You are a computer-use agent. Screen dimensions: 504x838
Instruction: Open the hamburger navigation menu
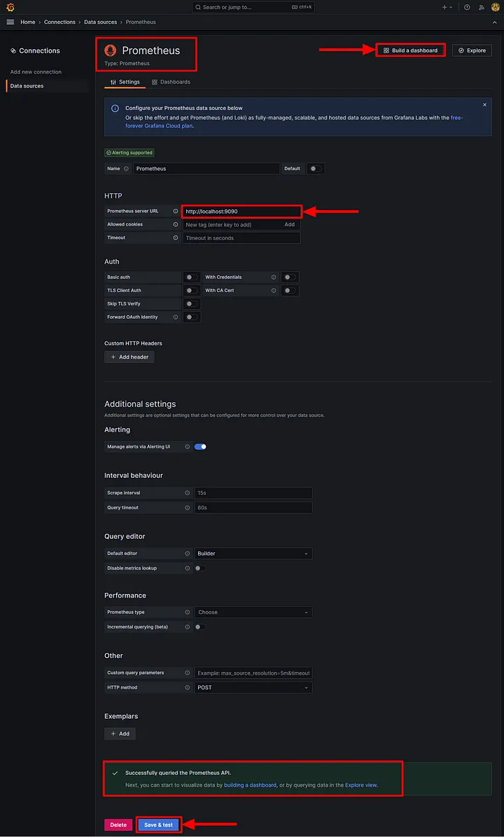10,22
